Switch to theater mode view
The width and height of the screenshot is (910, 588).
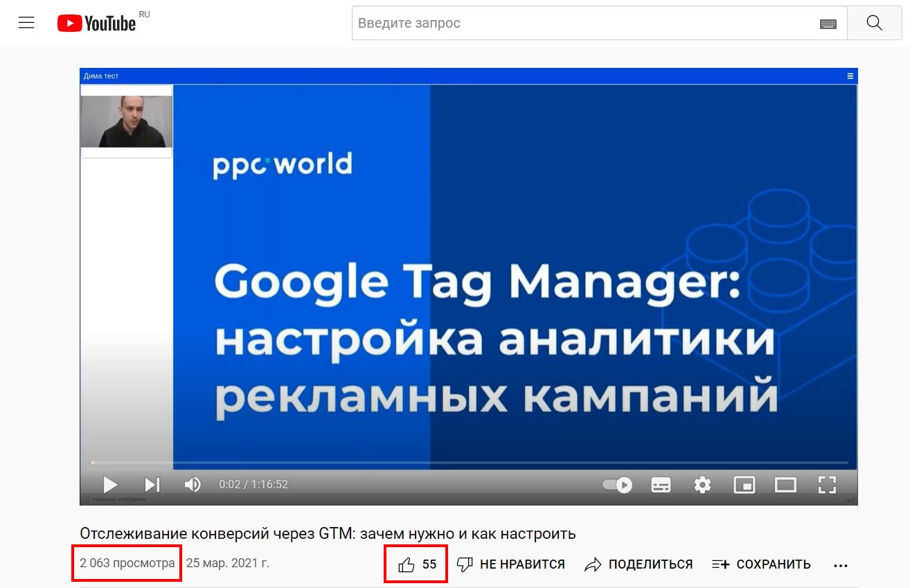785,484
